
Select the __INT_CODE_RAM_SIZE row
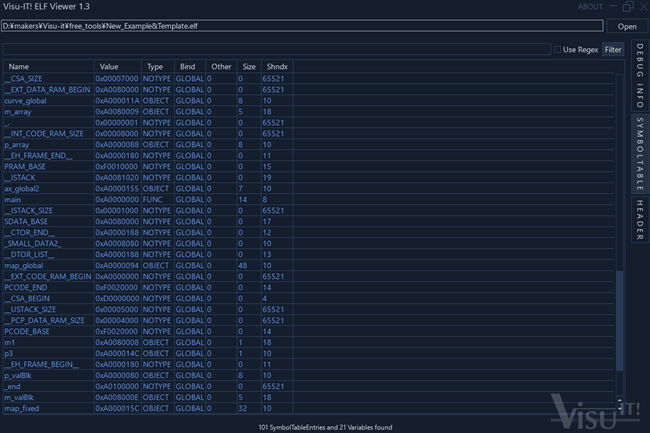[308, 133]
